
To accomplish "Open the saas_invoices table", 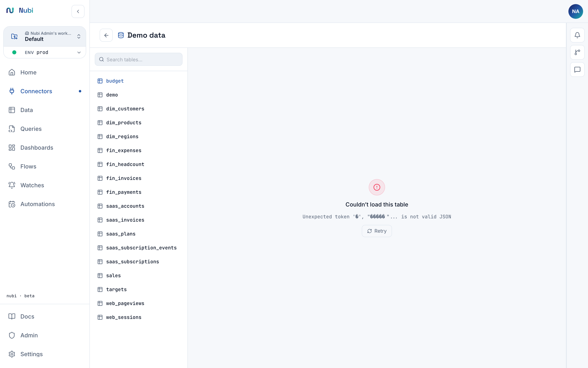I will tap(138, 220).
